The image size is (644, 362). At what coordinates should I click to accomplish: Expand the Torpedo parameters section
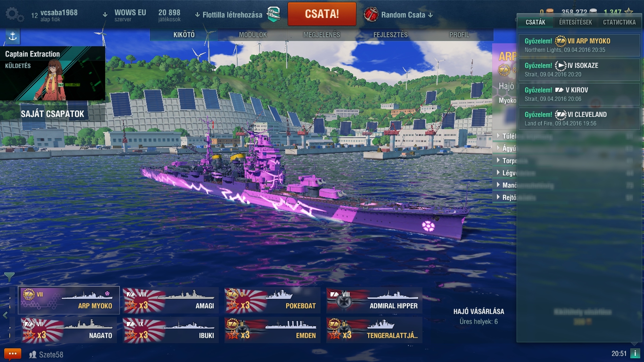point(504,161)
